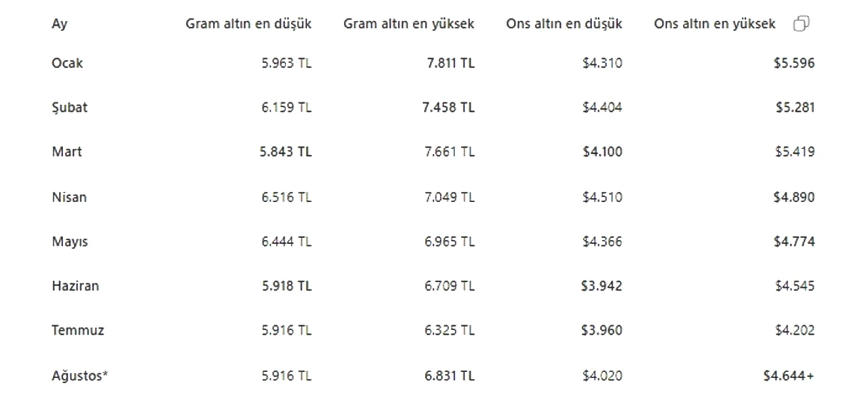
Task: Click Gram altın en düşük header
Action: tap(249, 24)
